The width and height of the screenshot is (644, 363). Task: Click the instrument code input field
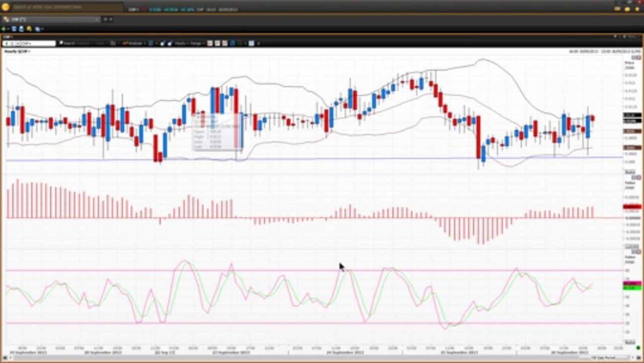click(29, 43)
